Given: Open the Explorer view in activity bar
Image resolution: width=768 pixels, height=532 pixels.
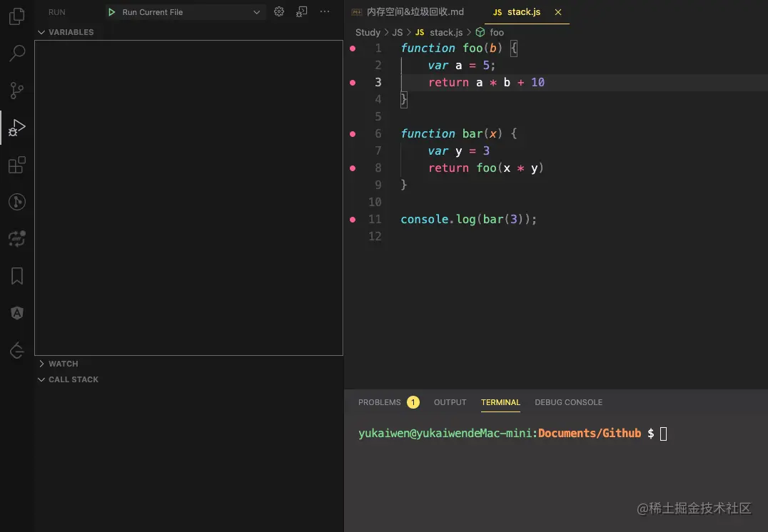Looking at the screenshot, I should (x=16, y=16).
